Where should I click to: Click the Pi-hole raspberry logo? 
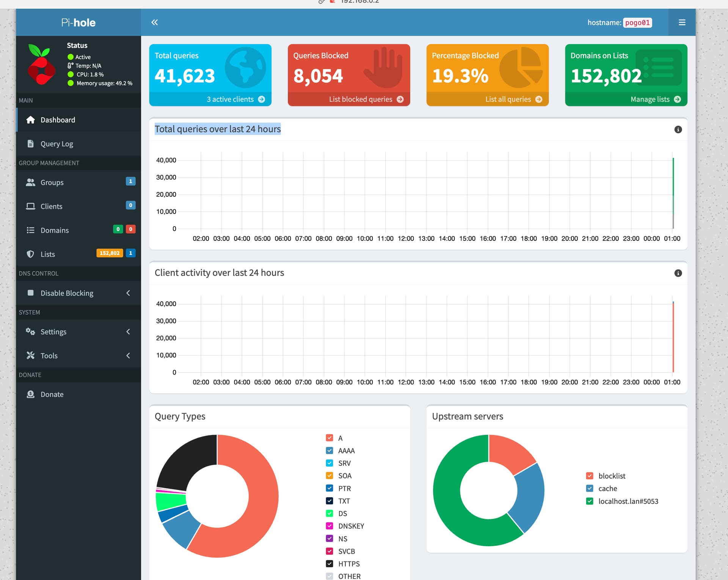coord(41,64)
